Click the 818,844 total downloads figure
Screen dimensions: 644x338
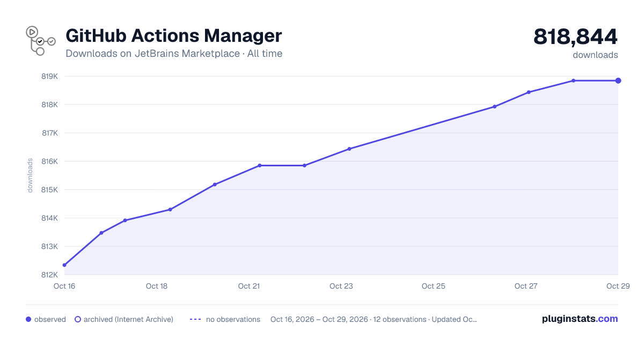pyautogui.click(x=575, y=36)
